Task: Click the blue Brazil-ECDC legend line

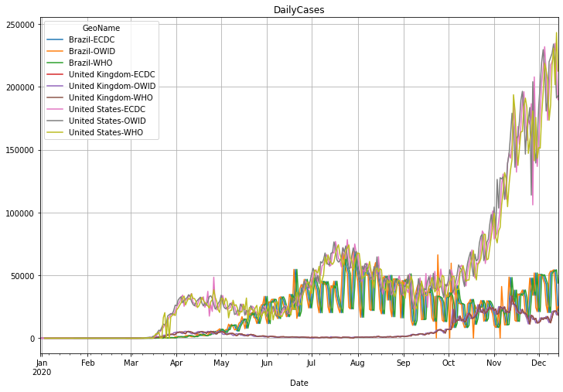Action: coord(55,39)
